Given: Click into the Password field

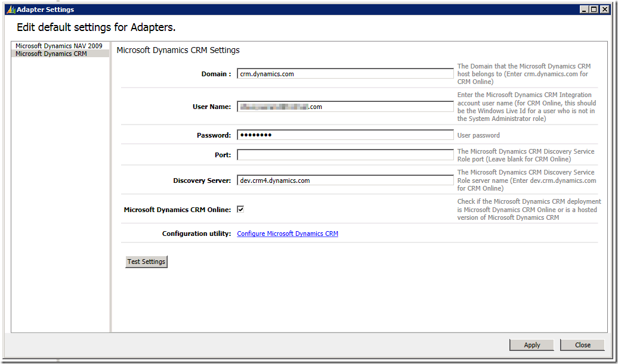Looking at the screenshot, I should point(345,135).
